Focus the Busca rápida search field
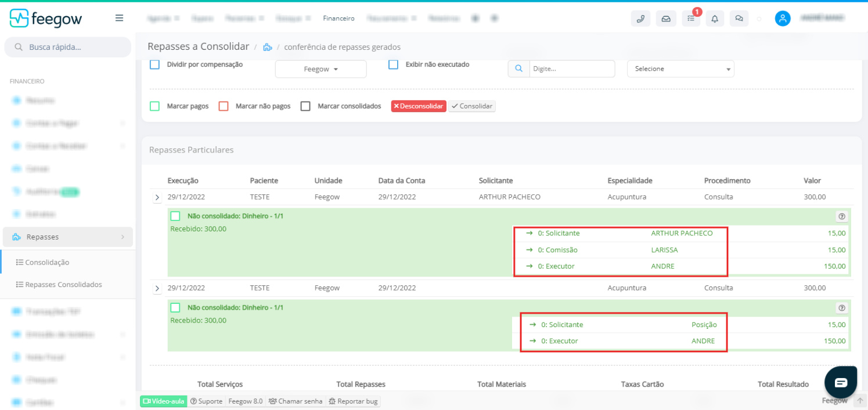This screenshot has width=868, height=410. click(x=68, y=47)
